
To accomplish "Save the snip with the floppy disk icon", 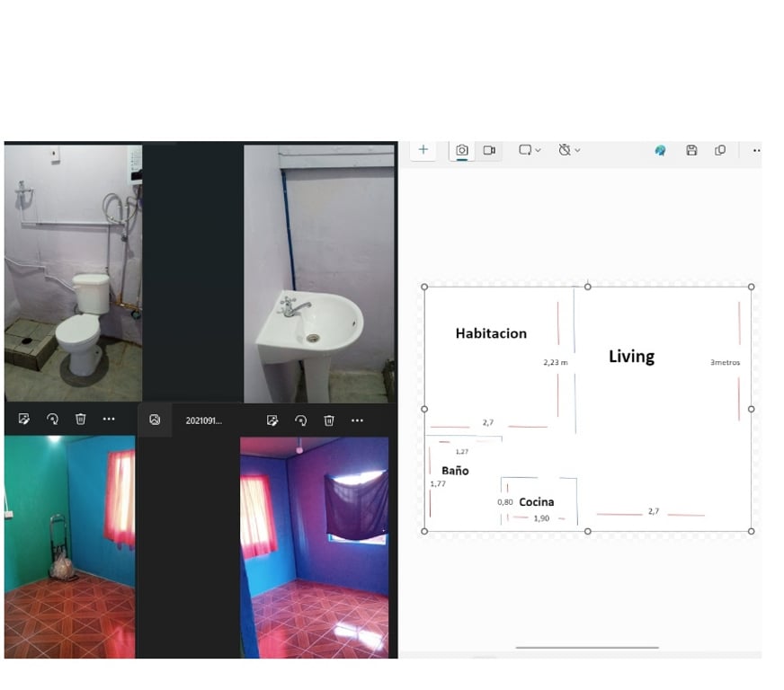I will click(x=691, y=151).
